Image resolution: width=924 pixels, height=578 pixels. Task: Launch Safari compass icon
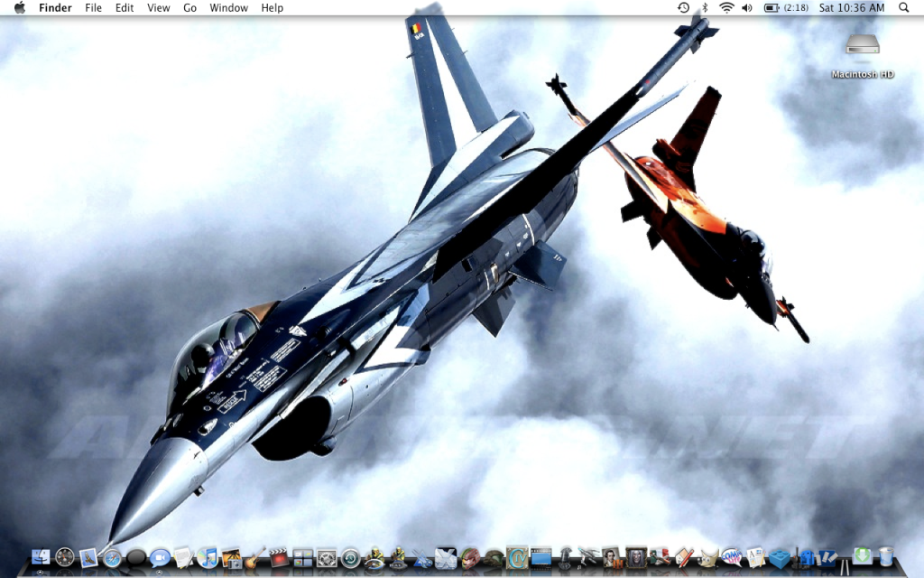click(112, 557)
